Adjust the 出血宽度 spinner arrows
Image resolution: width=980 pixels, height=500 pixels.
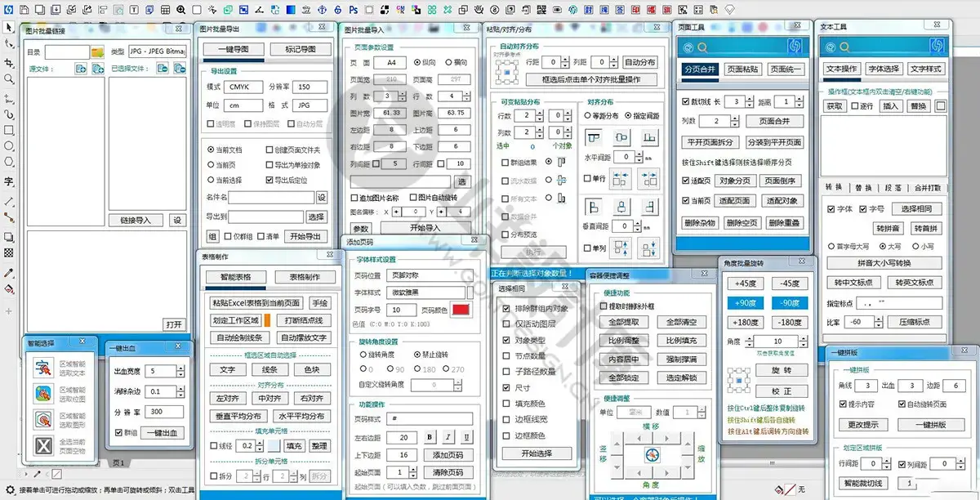tap(182, 372)
